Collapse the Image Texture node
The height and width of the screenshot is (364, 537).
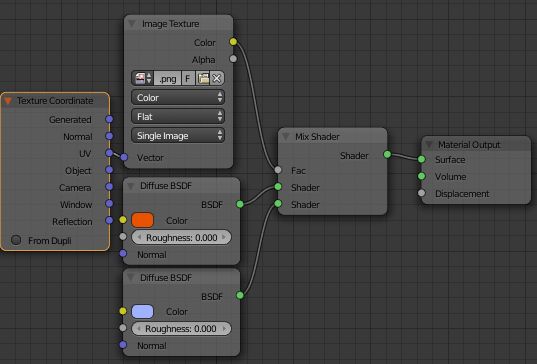coord(132,24)
